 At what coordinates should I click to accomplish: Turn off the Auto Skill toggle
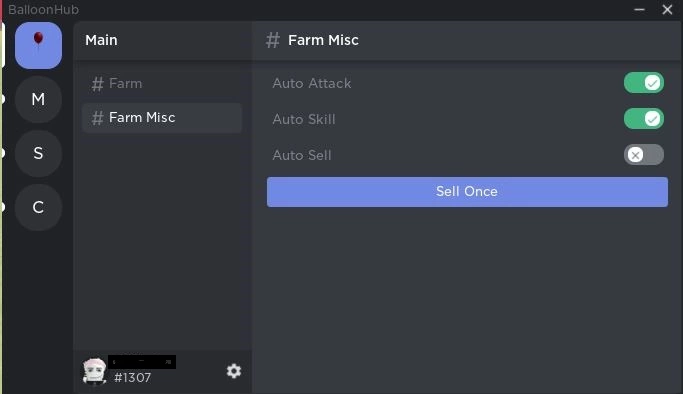coord(644,119)
